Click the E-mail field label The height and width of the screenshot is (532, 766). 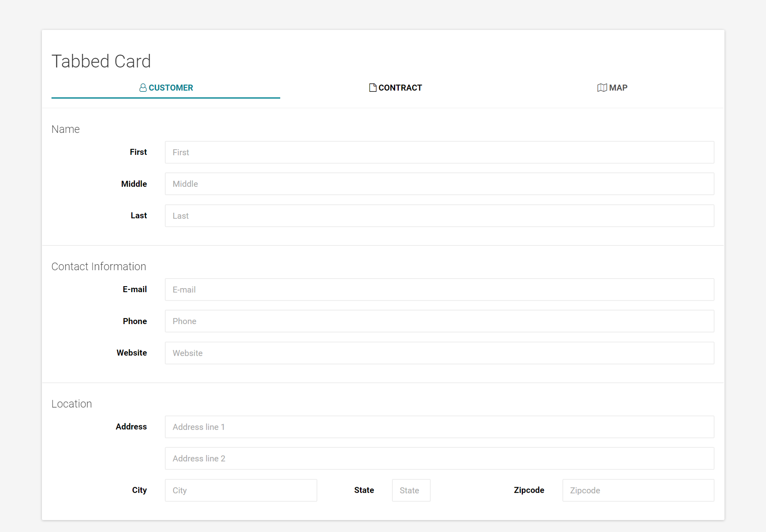click(135, 289)
